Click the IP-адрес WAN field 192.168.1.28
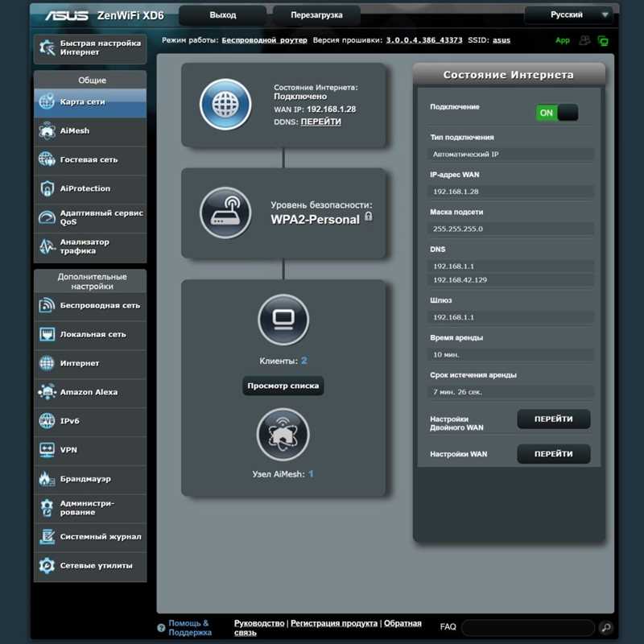The image size is (644, 644). coord(510,192)
